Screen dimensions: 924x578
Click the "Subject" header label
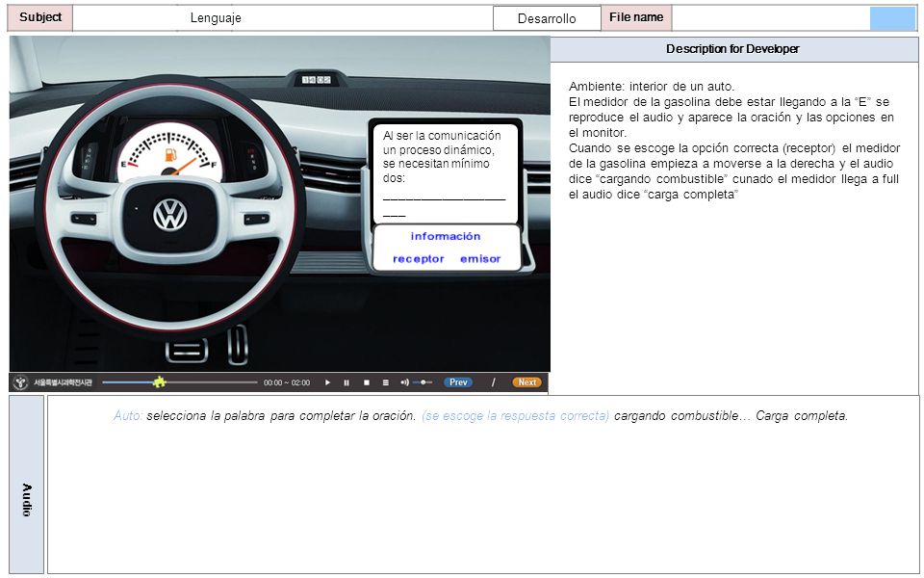point(40,17)
